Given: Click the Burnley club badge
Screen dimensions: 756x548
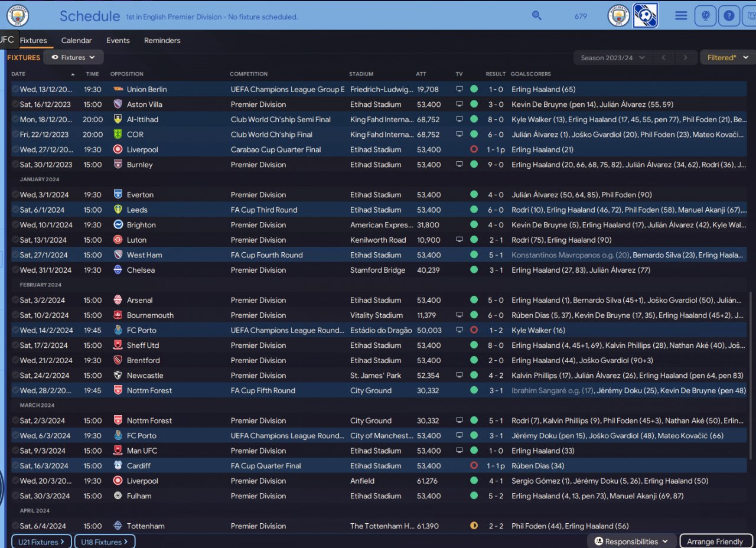Looking at the screenshot, I should click(x=118, y=165).
